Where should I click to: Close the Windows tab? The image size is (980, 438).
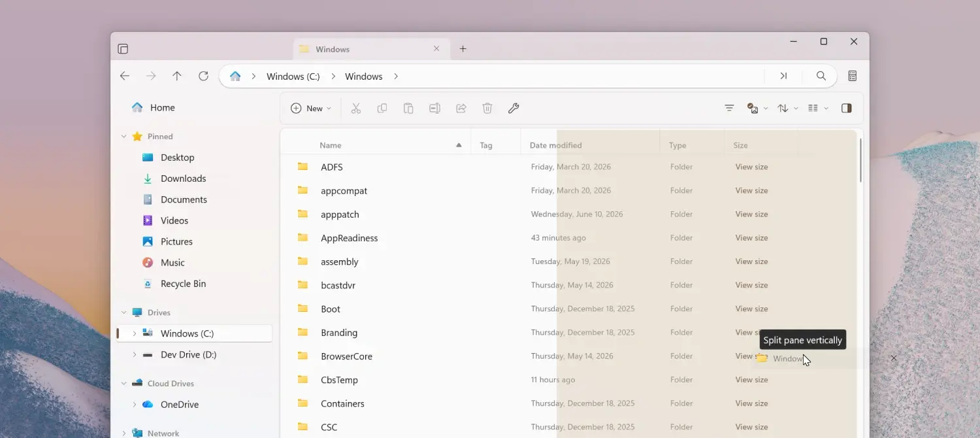coord(436,49)
